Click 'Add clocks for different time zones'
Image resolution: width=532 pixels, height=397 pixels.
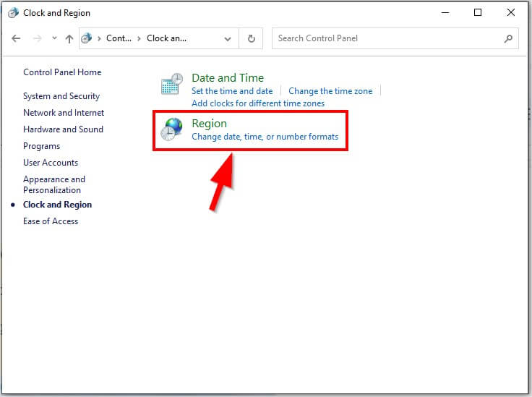tap(258, 103)
